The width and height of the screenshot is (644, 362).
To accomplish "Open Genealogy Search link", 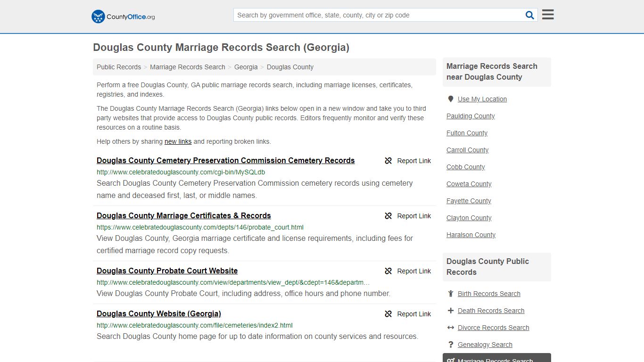I will click(x=485, y=345).
